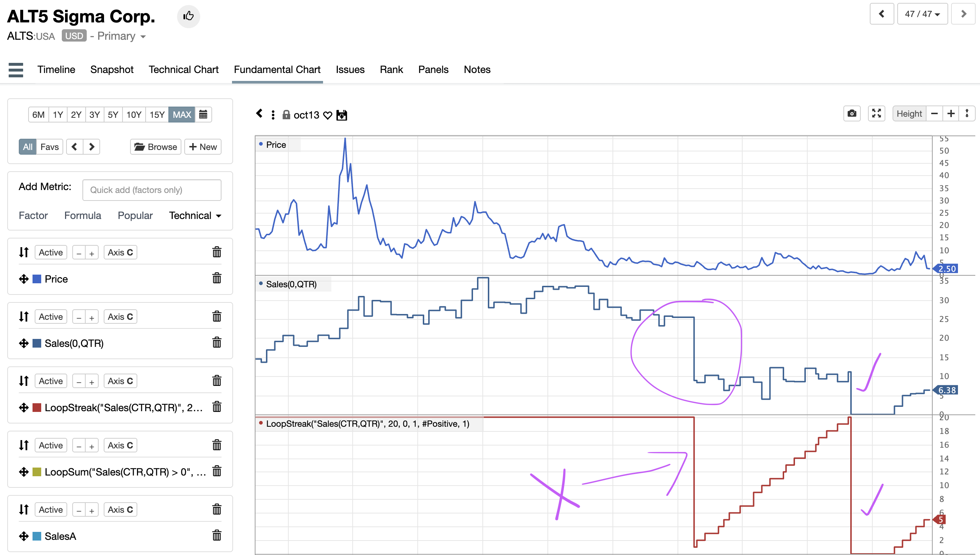Screen dimensions: 980x555
Task: Switch to the Technical Chart tab
Action: tap(183, 70)
